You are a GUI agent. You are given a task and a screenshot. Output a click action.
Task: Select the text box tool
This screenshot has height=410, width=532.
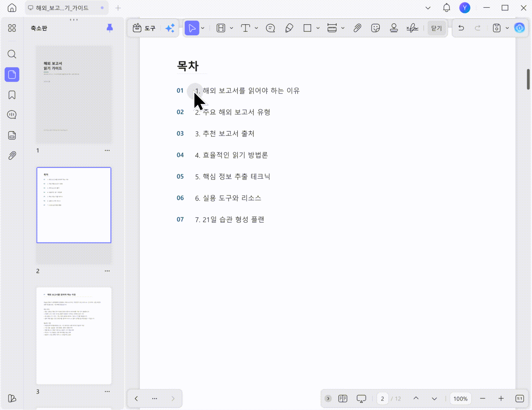point(246,28)
